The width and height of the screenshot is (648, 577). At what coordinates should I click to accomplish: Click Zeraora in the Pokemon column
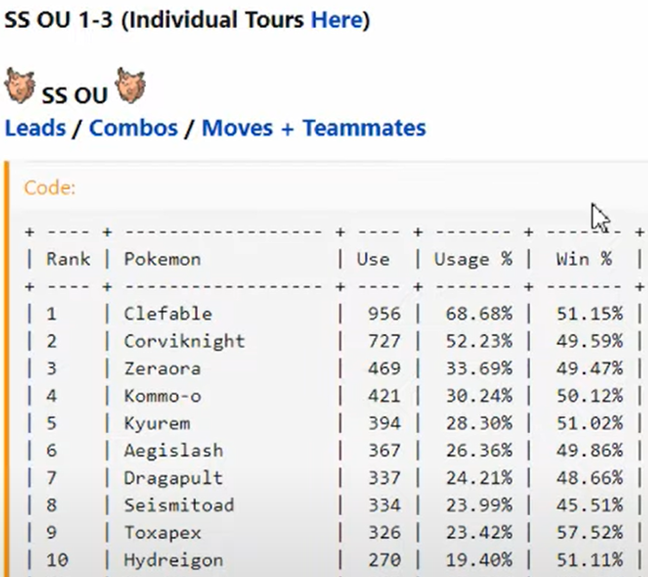[162, 368]
